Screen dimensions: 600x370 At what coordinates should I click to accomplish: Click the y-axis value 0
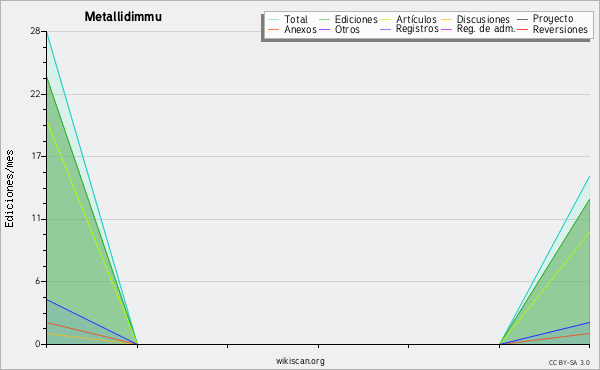click(x=38, y=344)
